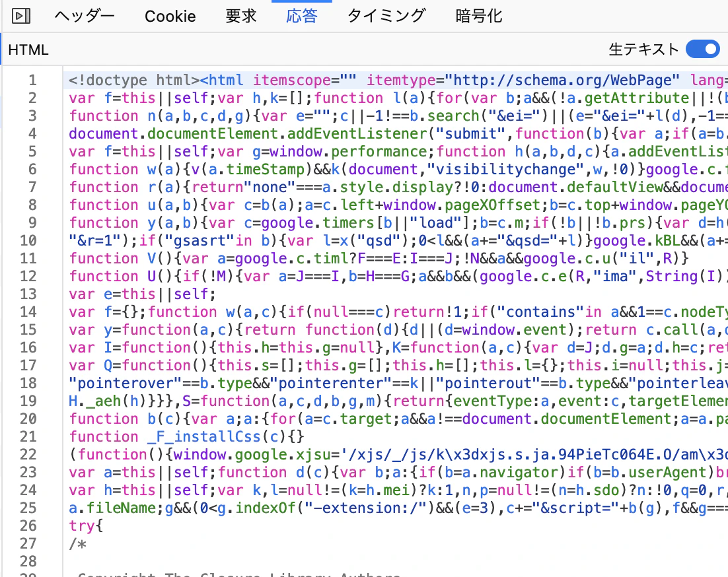
Task: Click the try{ line
Action: (x=86, y=526)
